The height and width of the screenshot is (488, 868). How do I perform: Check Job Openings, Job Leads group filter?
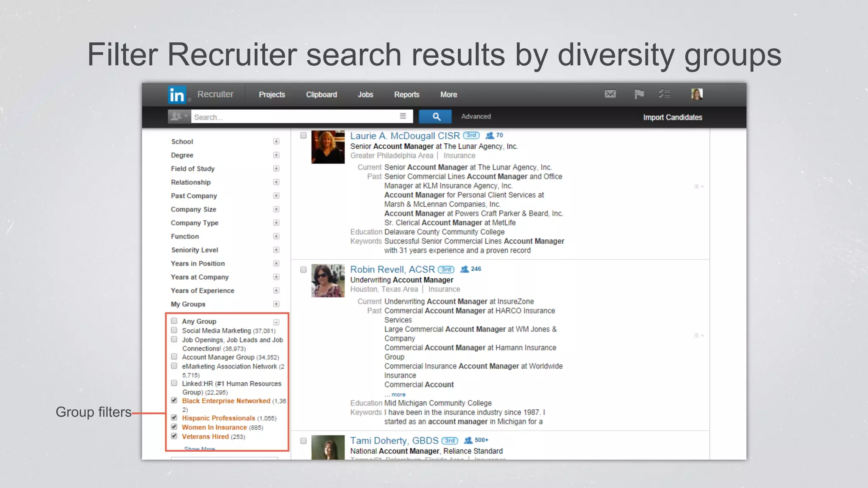click(x=174, y=339)
